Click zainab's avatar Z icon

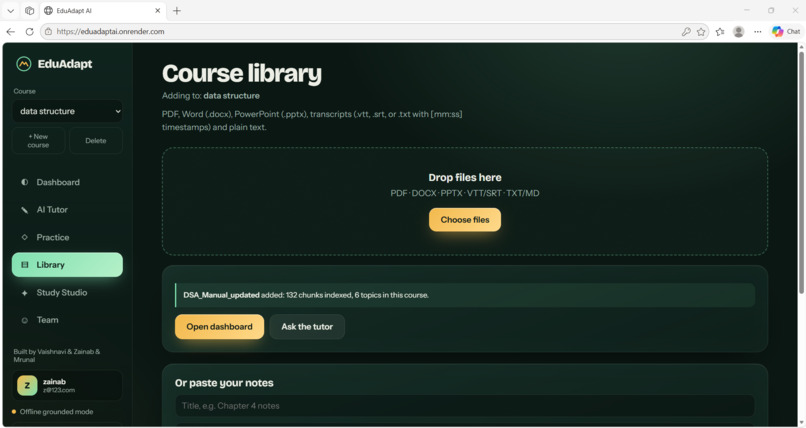(27, 385)
